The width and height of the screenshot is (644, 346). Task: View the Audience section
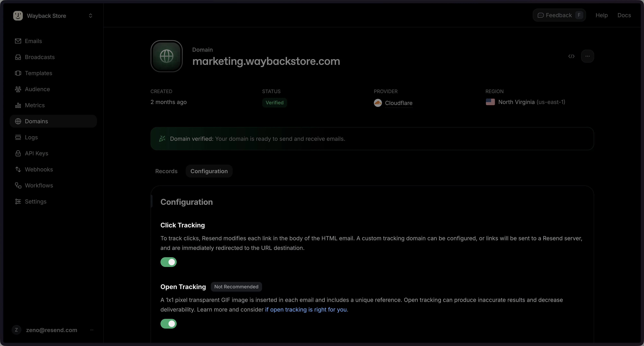[x=37, y=89]
